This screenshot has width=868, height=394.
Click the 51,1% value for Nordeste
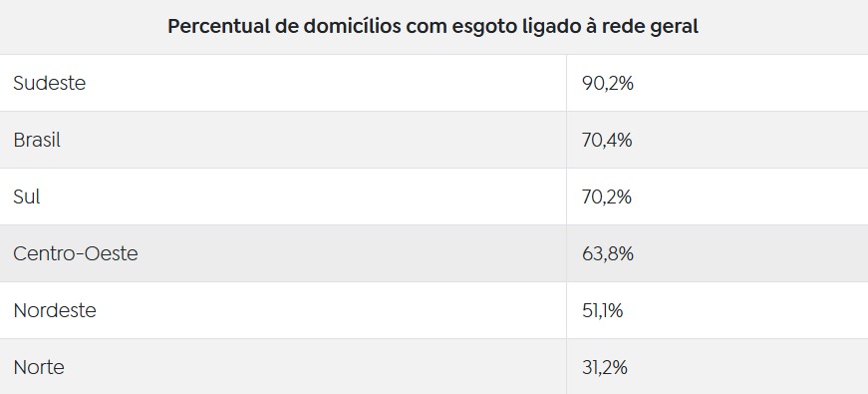click(x=602, y=311)
